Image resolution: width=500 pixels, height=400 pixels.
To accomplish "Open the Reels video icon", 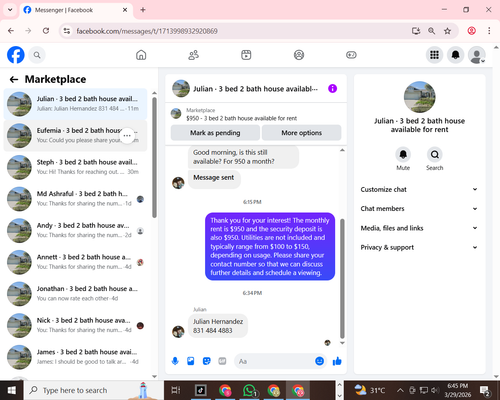I will [x=246, y=55].
